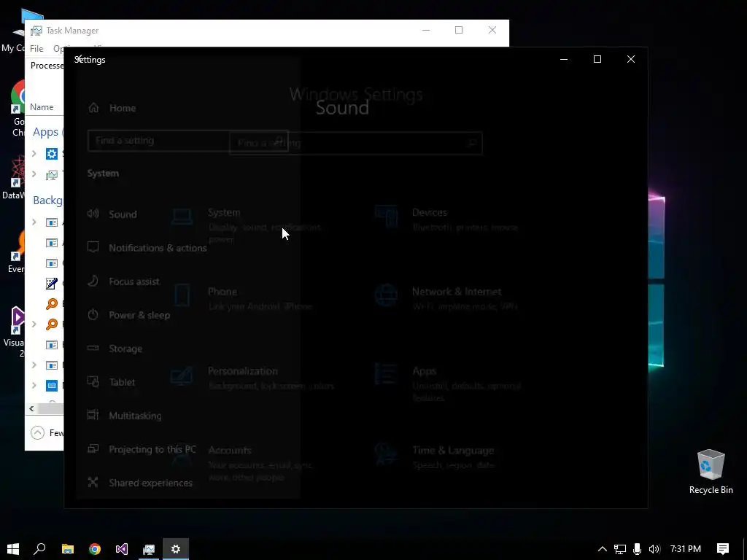This screenshot has height=560, width=747.
Task: Click the microphone tray icon
Action: (637, 549)
